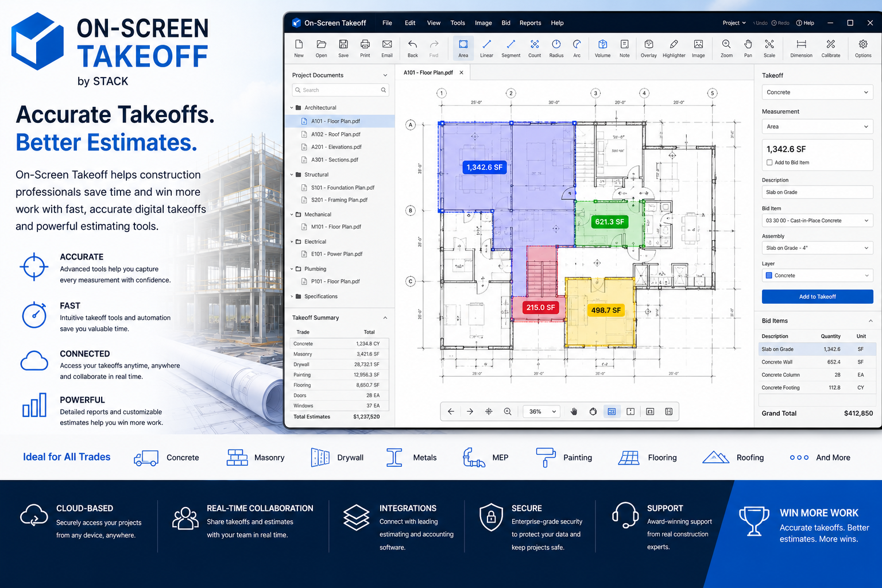The width and height of the screenshot is (882, 588).
Task: Go to previous page with left arrow
Action: pyautogui.click(x=451, y=411)
